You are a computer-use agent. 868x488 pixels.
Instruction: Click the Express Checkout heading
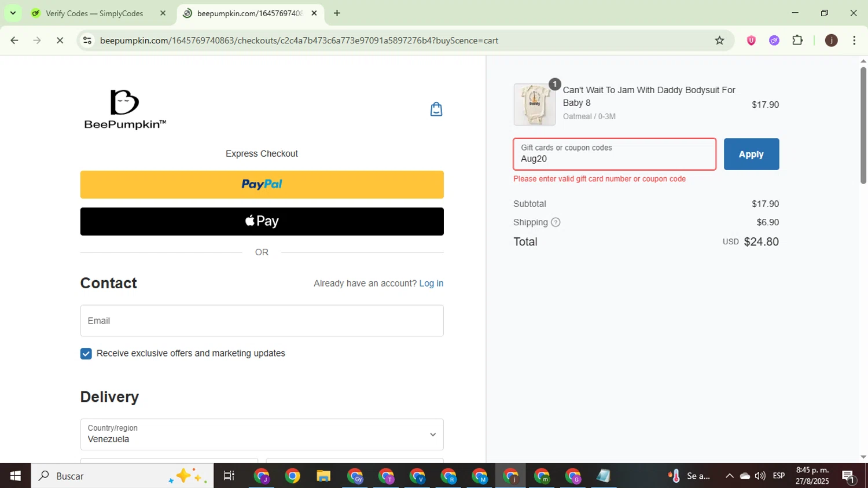262,154
